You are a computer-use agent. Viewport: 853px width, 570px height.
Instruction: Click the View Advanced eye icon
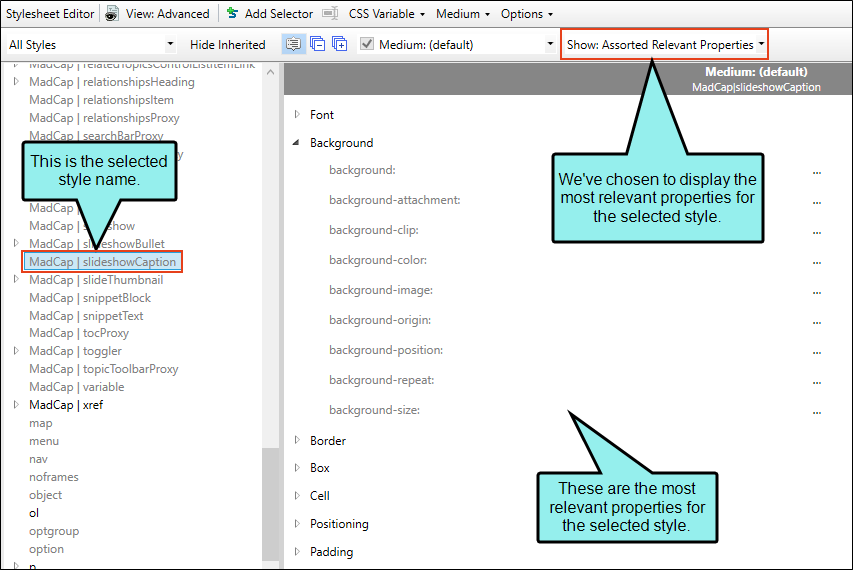pos(112,14)
